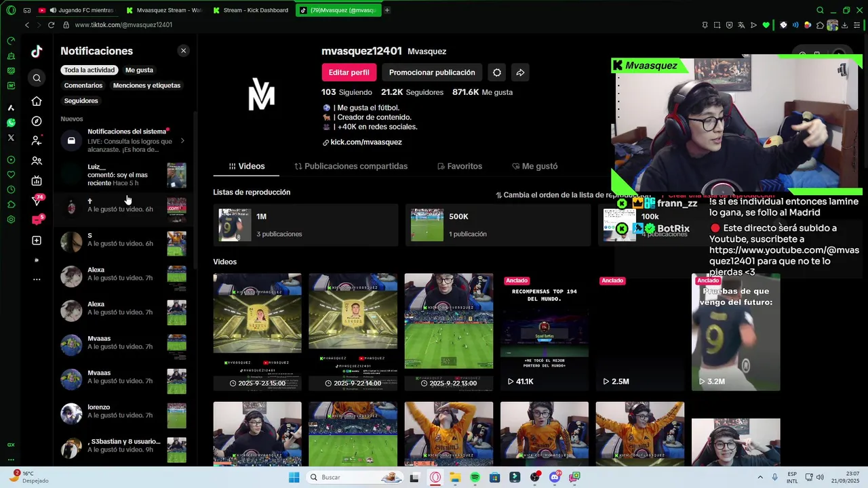This screenshot has width=868, height=488.
Task: Expand 'Notificaciones del sistema' chevron
Action: pos(182,141)
